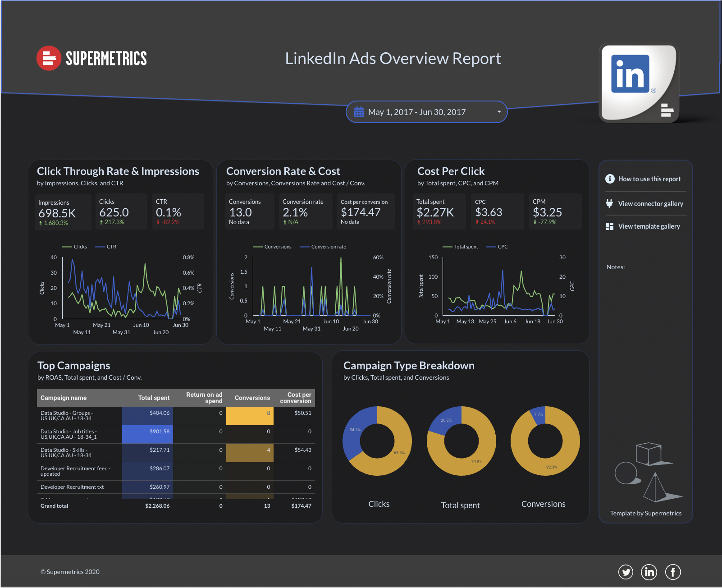Sort by Return on ad spend header

click(204, 398)
